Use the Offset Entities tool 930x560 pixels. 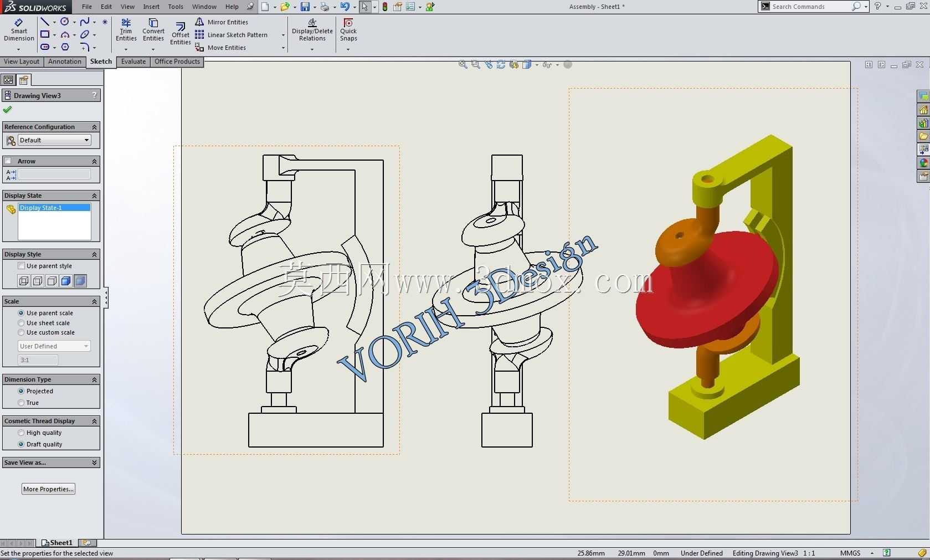(x=181, y=33)
